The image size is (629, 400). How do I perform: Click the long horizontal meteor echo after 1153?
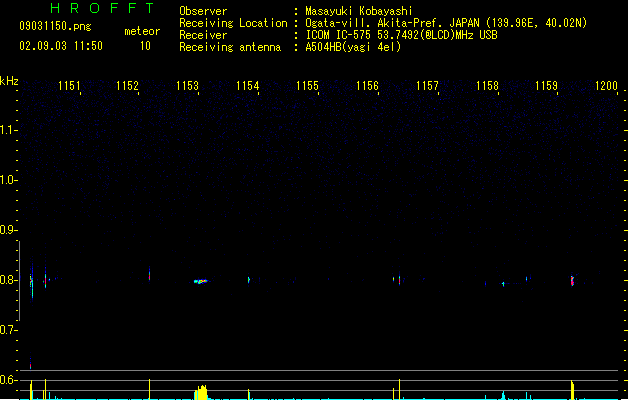pos(201,281)
